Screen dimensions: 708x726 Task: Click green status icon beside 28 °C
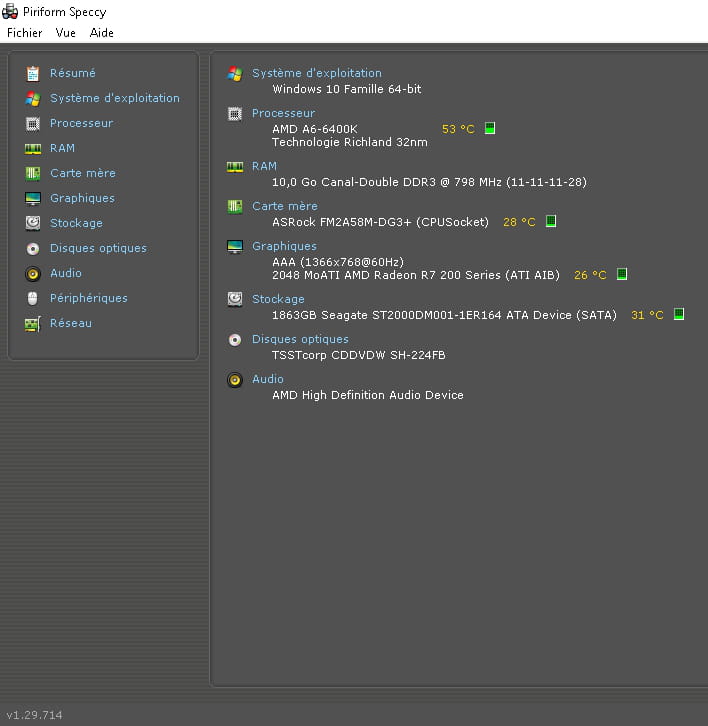click(551, 221)
